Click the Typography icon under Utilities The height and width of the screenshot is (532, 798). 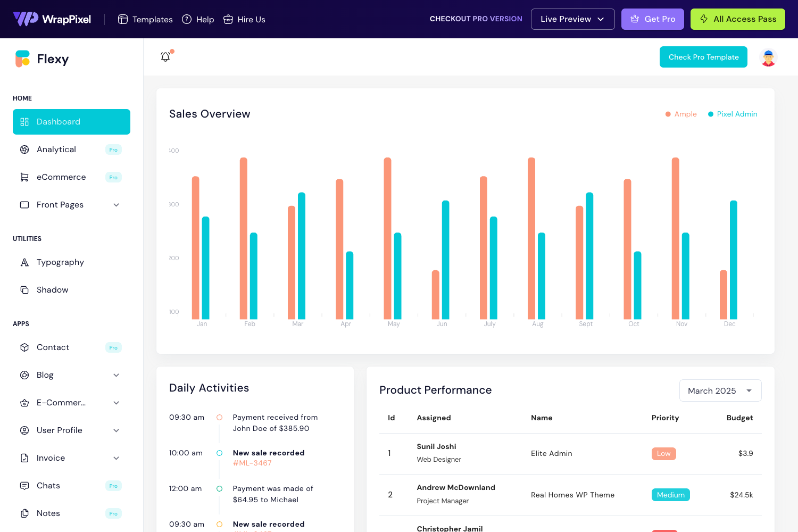click(24, 262)
